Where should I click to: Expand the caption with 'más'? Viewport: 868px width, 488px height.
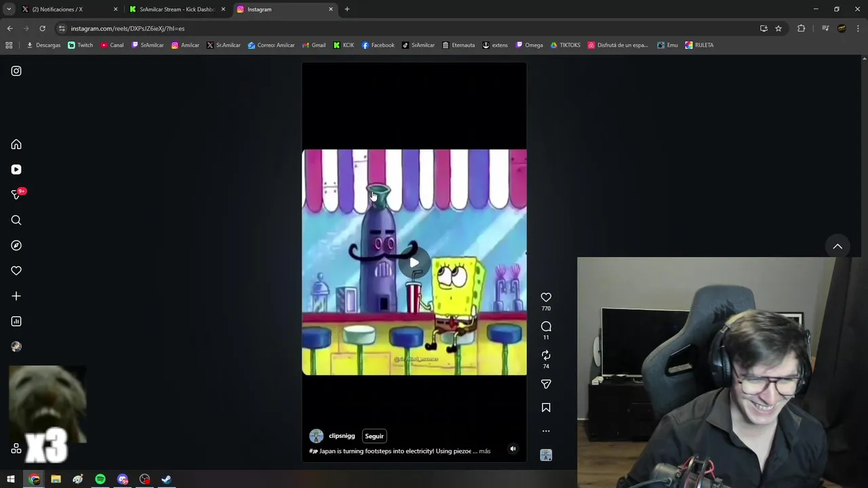click(484, 451)
